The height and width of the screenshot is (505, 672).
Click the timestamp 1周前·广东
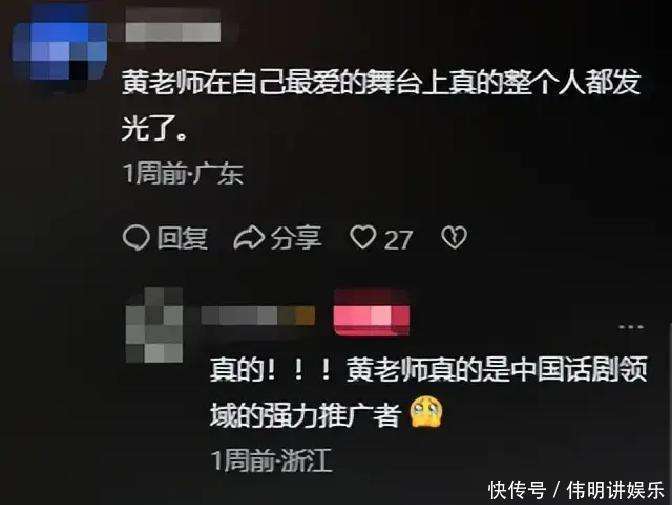(x=183, y=174)
